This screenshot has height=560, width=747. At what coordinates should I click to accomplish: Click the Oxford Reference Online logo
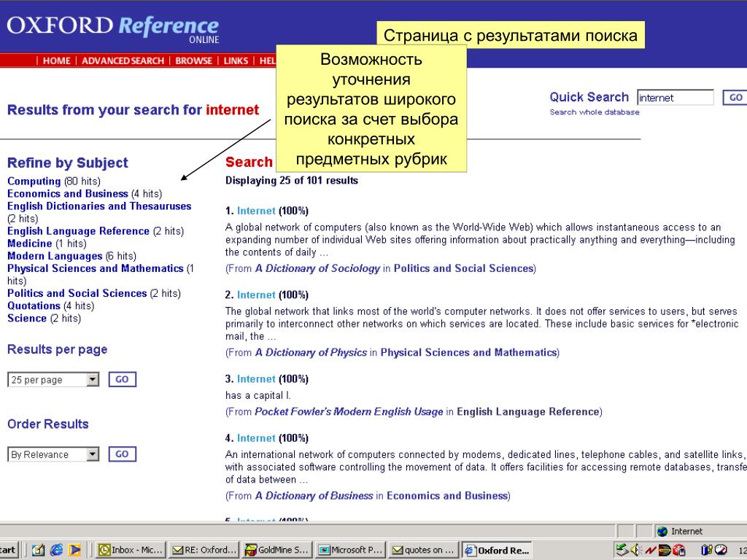[113, 28]
